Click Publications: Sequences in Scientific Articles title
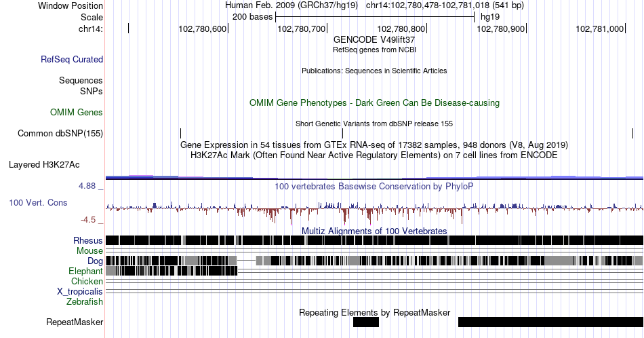The height and width of the screenshot is (338, 644). tap(374, 71)
